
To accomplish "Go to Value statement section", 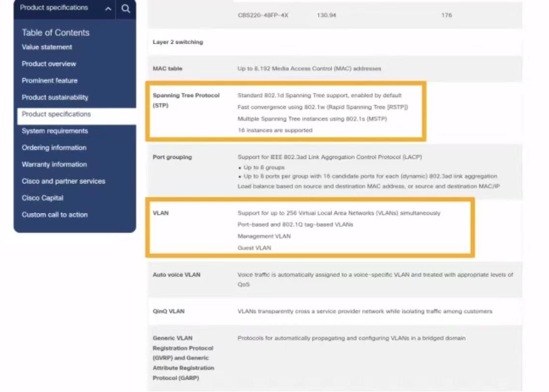I will (47, 47).
